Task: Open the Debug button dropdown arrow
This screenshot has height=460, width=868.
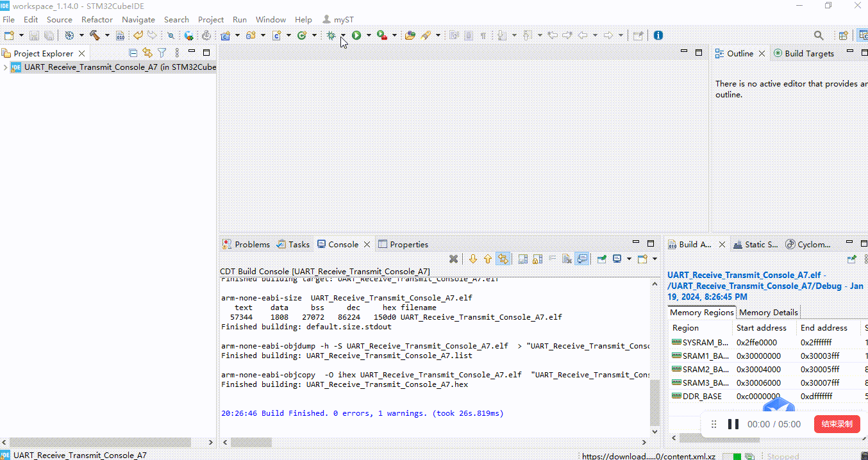Action: (343, 35)
